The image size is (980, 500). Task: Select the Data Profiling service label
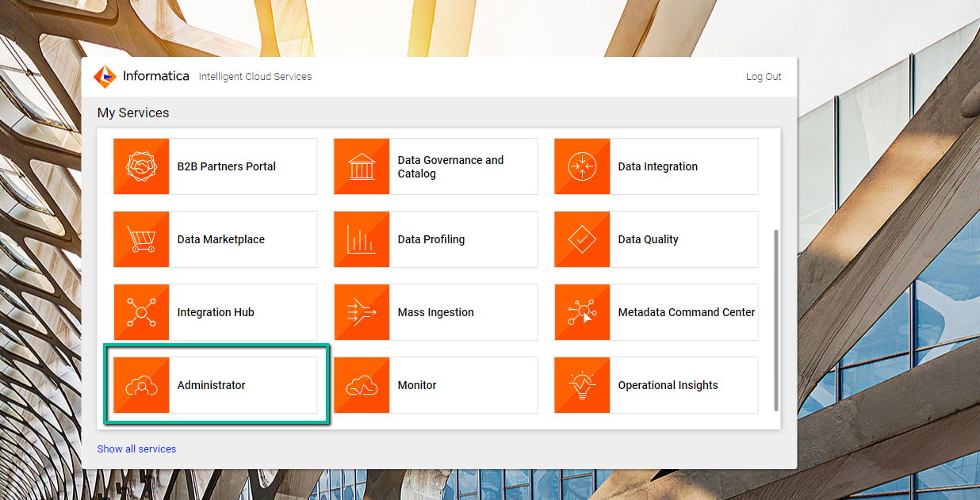point(431,239)
